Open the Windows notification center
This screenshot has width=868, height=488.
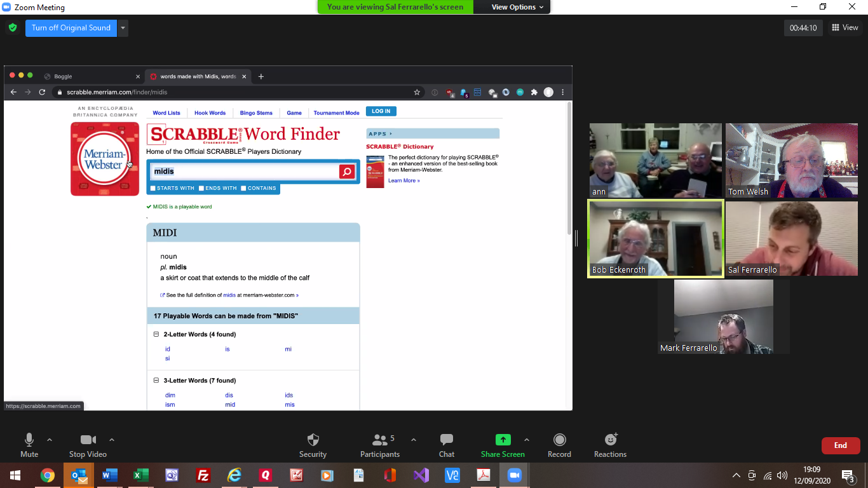[848, 475]
